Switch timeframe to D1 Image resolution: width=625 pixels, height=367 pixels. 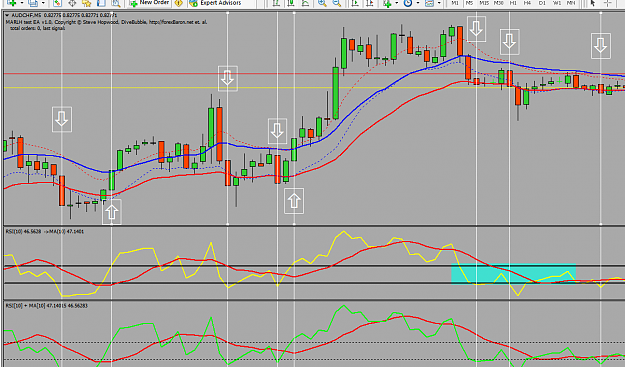pos(542,3)
